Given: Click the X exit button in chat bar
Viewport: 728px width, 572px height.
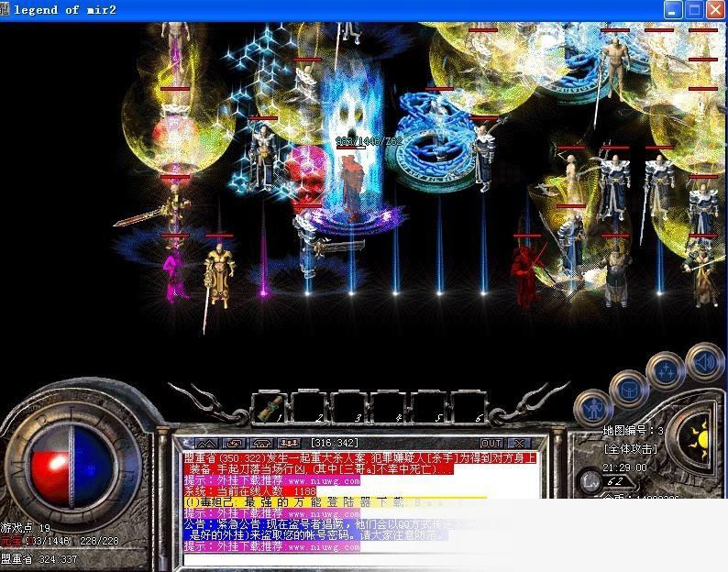Looking at the screenshot, I should coord(519,443).
